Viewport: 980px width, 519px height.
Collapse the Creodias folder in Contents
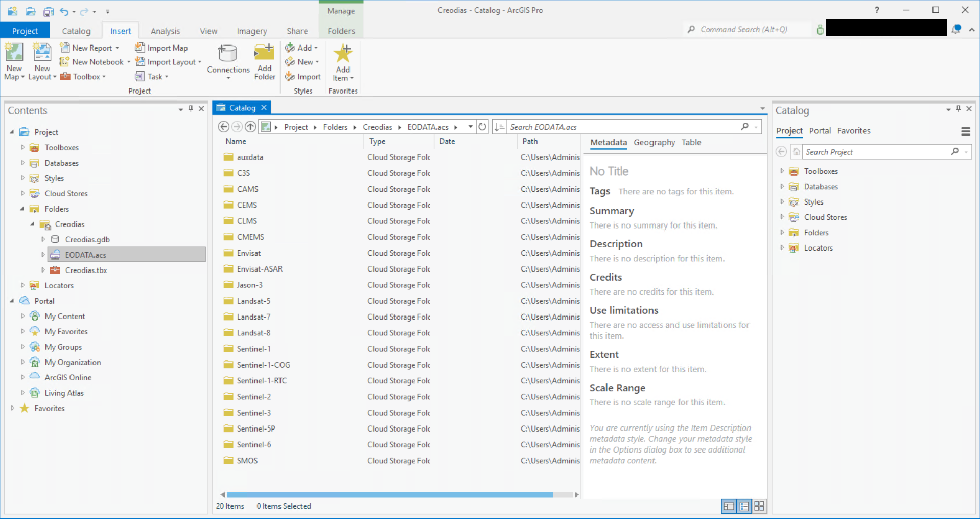33,224
